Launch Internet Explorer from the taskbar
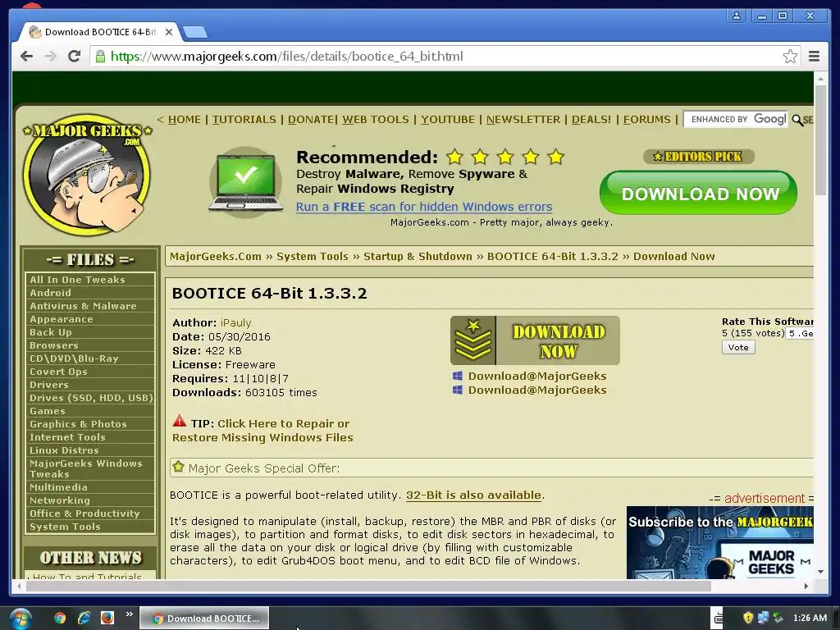The height and width of the screenshot is (630, 840). tap(84, 619)
